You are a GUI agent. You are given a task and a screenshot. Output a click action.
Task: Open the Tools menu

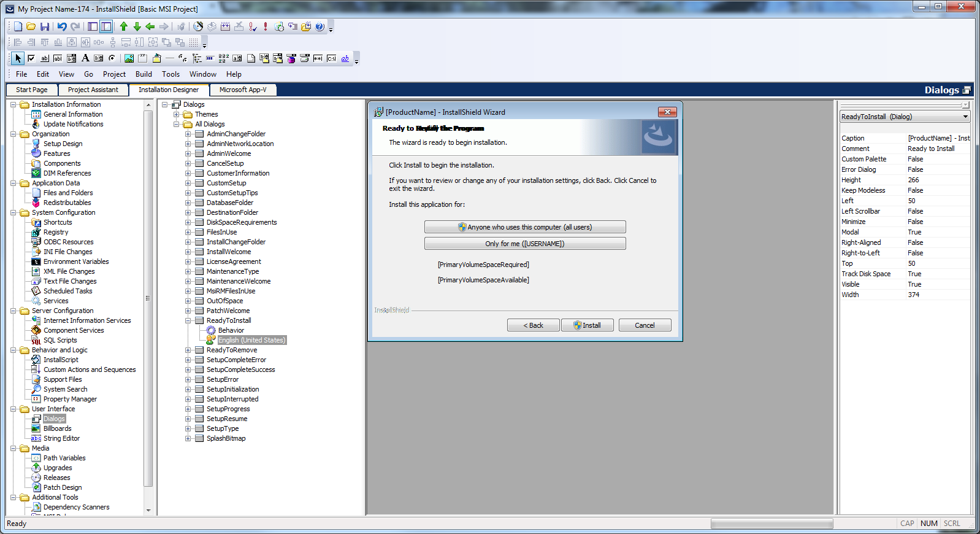(170, 74)
